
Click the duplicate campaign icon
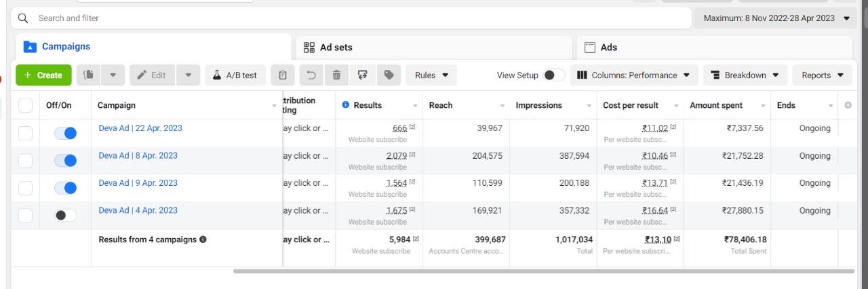tap(88, 75)
